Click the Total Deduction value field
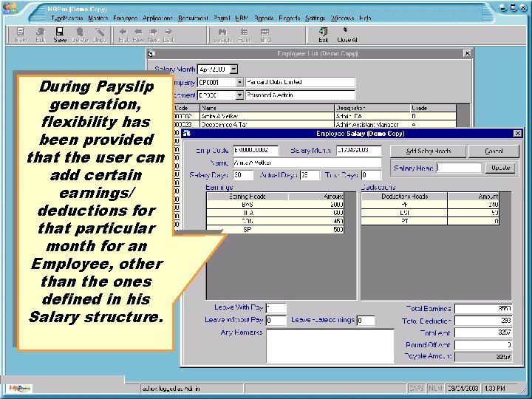 click(483, 321)
